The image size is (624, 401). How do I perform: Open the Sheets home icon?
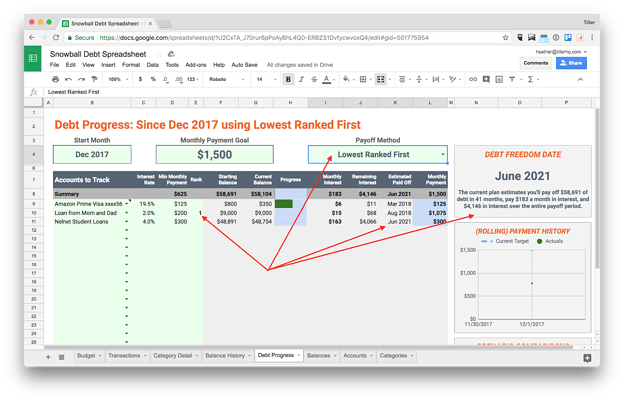pyautogui.click(x=33, y=58)
